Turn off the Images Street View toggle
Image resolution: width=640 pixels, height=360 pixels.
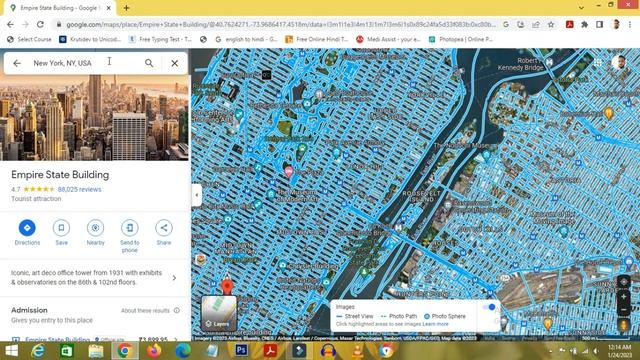(489, 307)
